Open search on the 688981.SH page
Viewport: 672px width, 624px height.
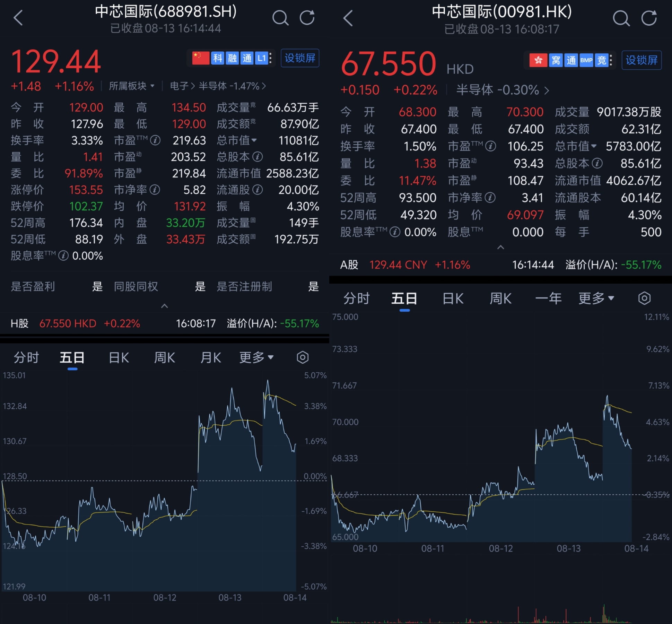(x=280, y=17)
